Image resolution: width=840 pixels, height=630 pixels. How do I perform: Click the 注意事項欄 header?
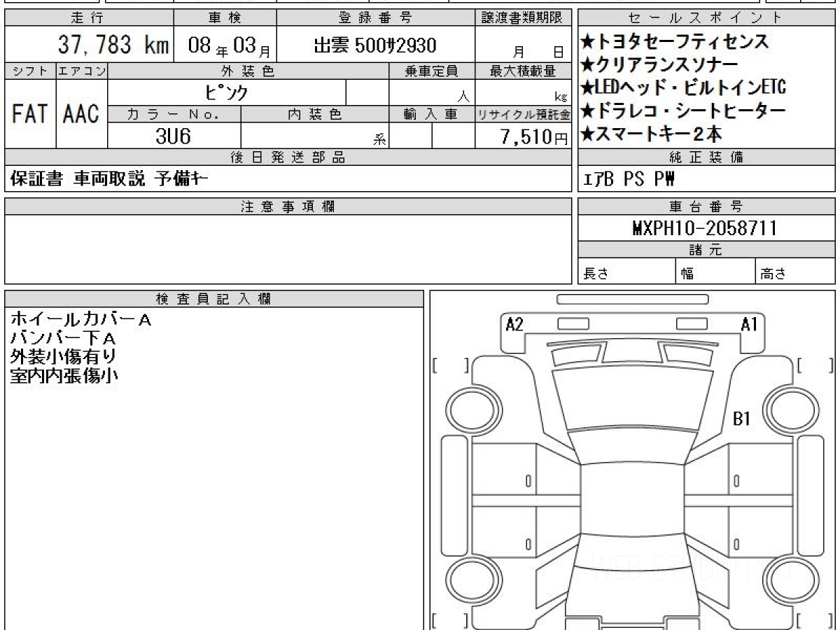coord(288,206)
